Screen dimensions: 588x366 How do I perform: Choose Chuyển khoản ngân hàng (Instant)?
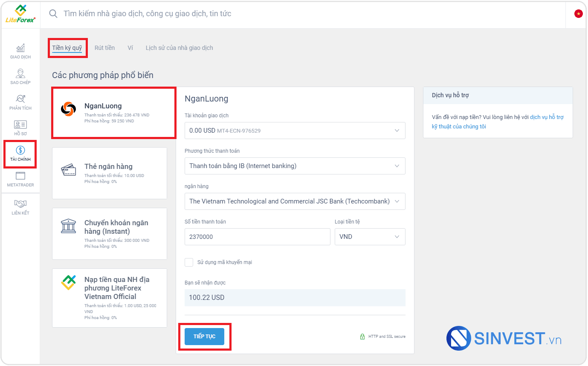(110, 234)
